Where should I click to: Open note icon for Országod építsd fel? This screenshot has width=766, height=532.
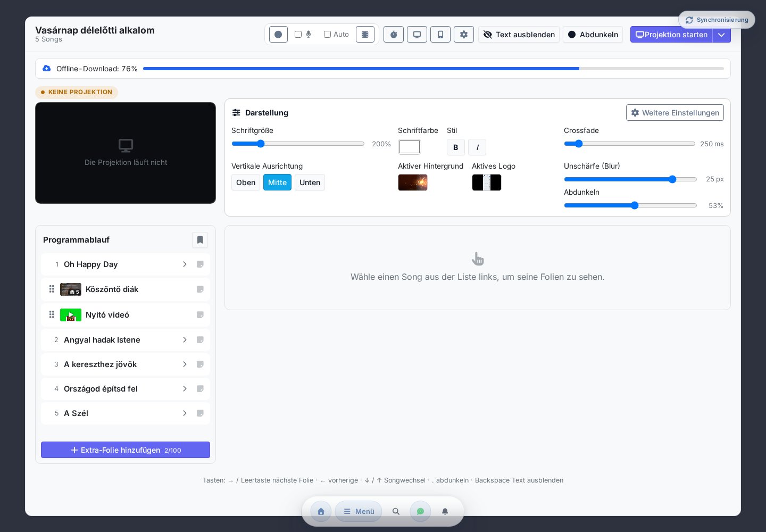[200, 389]
